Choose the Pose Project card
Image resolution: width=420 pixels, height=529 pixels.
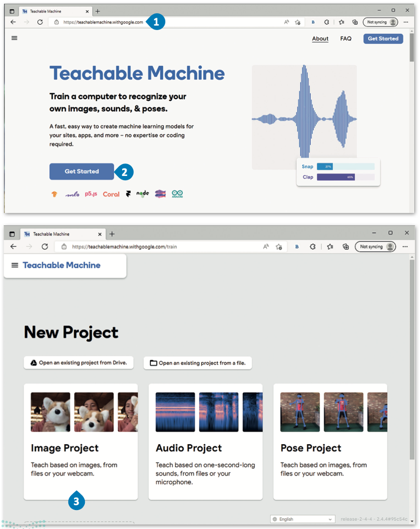[330, 442]
